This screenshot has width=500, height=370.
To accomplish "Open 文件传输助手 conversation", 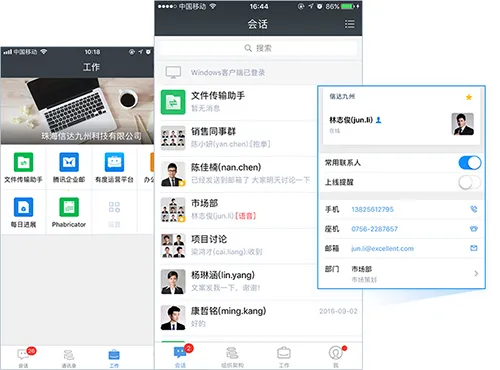I will (x=237, y=102).
